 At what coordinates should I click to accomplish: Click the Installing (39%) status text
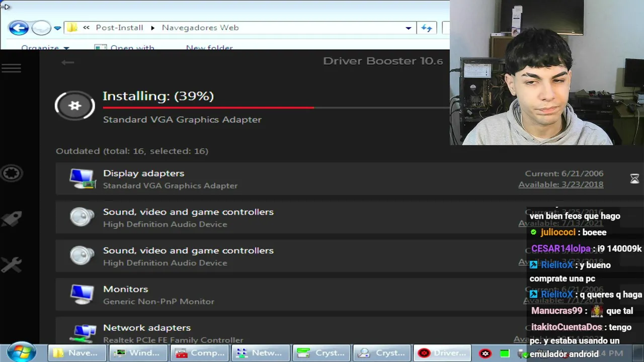coord(158,96)
